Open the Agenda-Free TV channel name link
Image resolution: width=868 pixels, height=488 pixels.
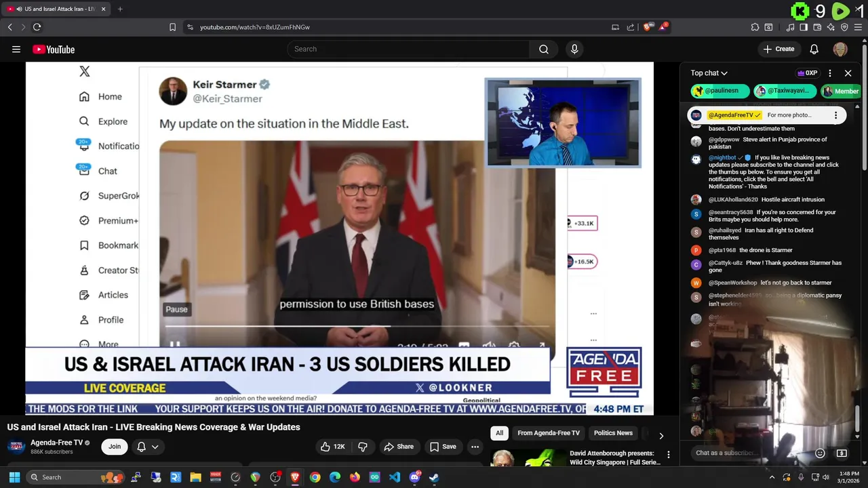pyautogui.click(x=56, y=443)
